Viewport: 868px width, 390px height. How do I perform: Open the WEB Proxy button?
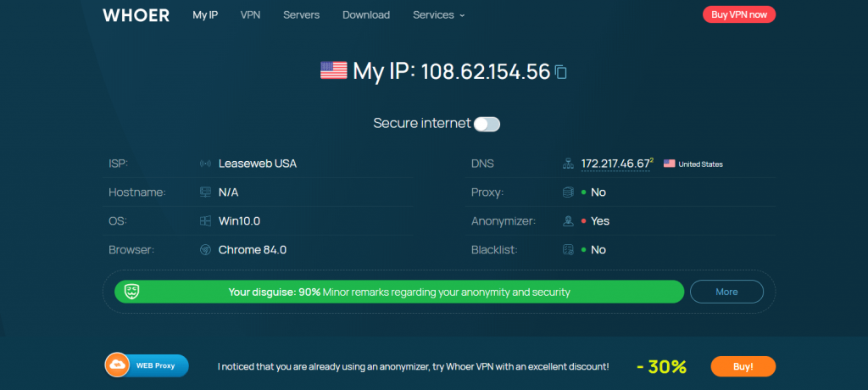147,365
